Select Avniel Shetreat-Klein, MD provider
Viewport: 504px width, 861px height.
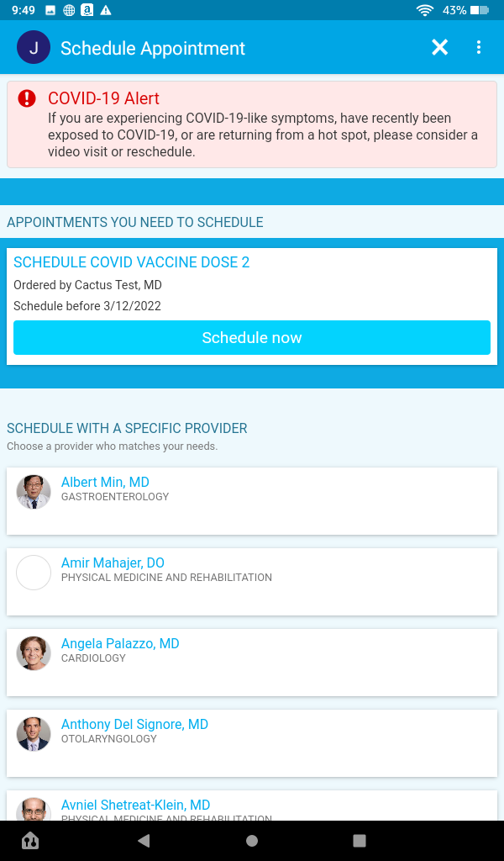[x=135, y=806]
